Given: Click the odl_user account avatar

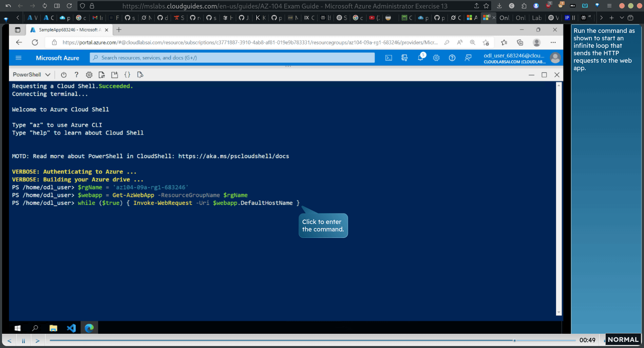Looking at the screenshot, I should tap(555, 58).
